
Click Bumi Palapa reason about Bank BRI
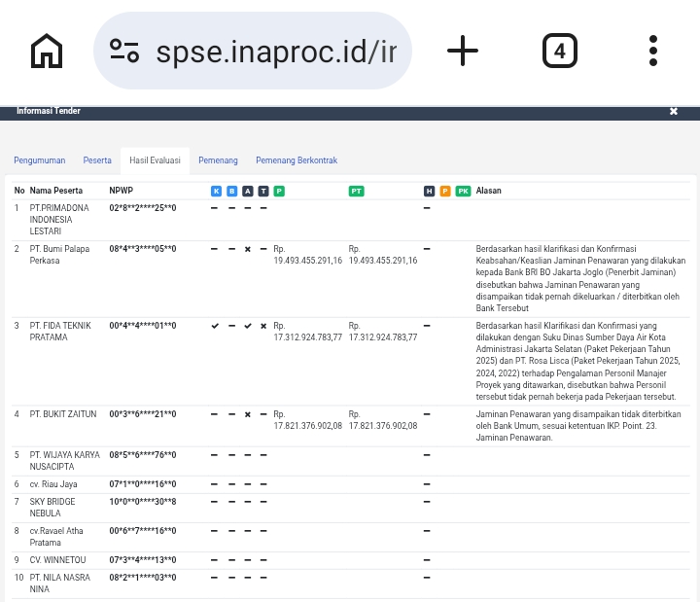[580, 278]
